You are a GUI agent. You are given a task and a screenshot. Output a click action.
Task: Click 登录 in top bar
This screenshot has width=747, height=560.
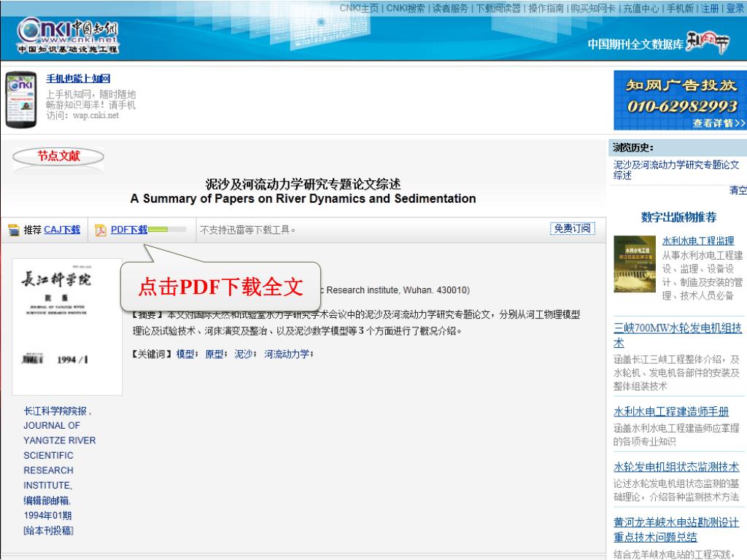[735, 8]
